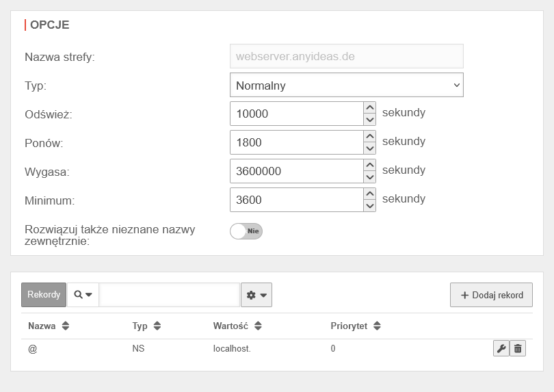Viewport: 554px width, 392px height.
Task: Decrease the Ponów value with down arrow
Action: click(369, 148)
